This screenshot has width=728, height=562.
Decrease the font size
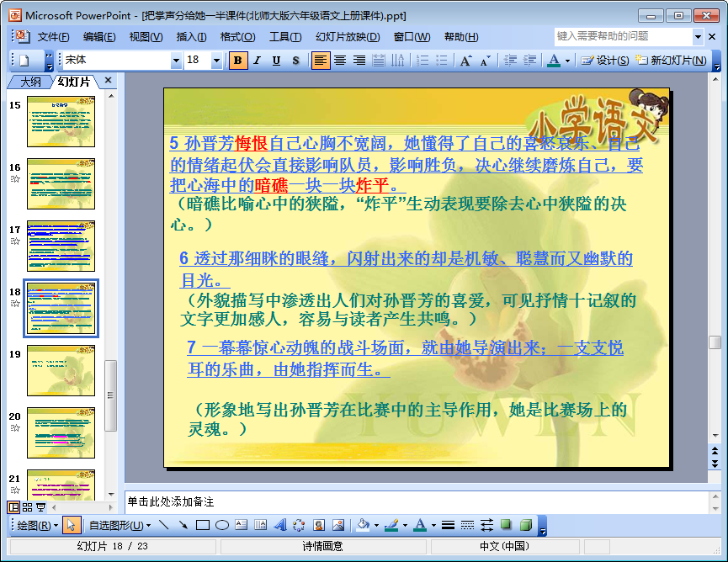click(485, 61)
